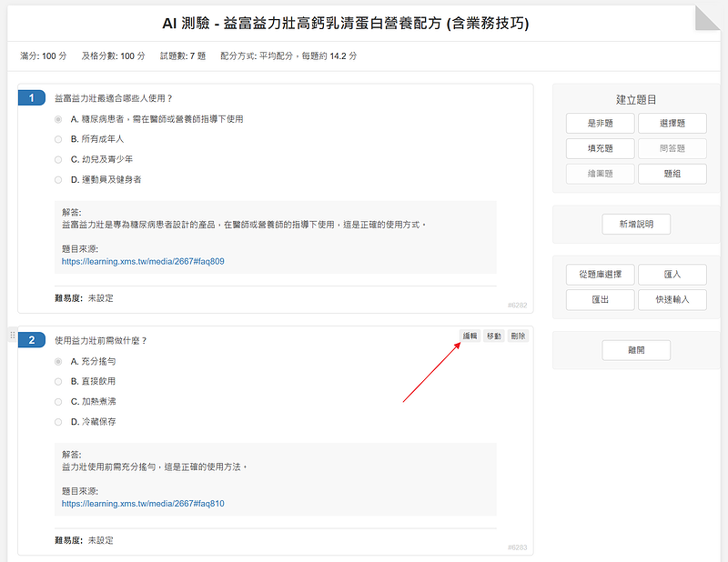
Task: Click the 新增說明 button
Action: click(x=636, y=224)
